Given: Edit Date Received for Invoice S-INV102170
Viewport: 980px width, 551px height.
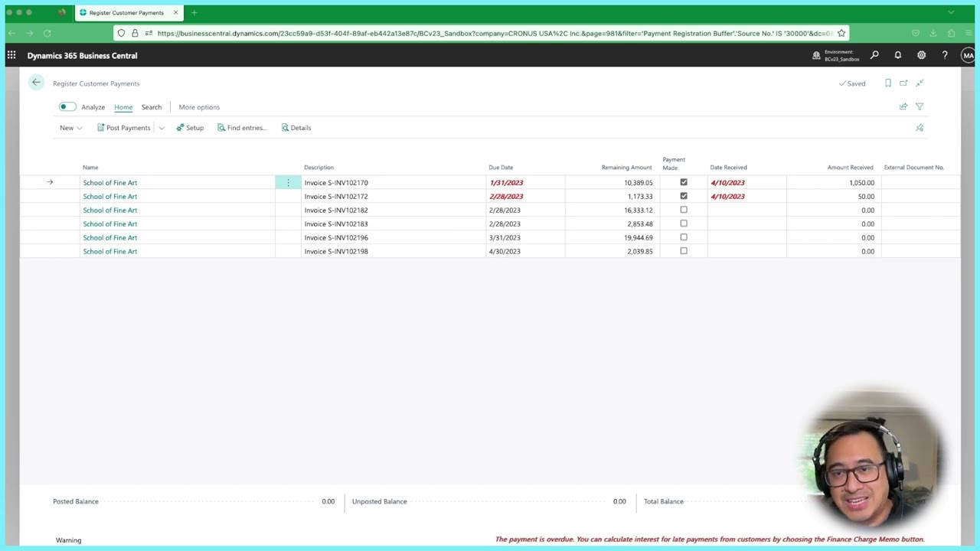Looking at the screenshot, I should click(746, 182).
